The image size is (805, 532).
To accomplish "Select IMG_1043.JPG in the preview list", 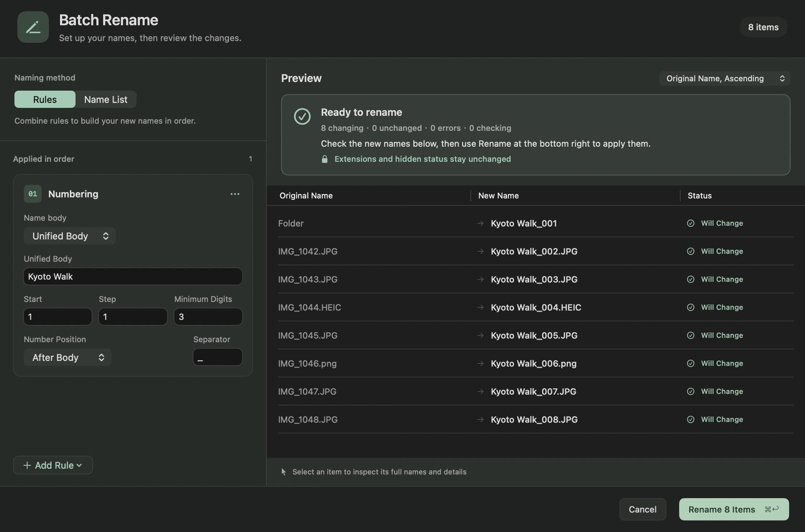I will (x=308, y=279).
